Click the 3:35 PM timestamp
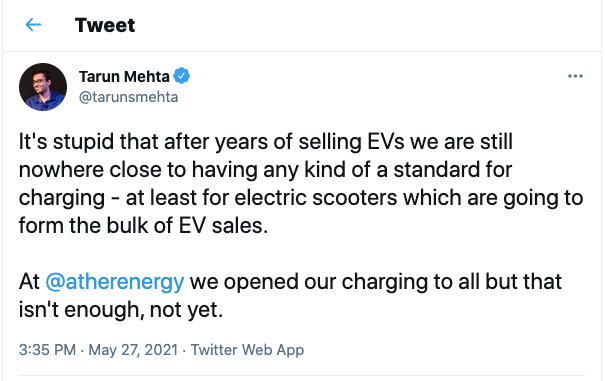The height and width of the screenshot is (381, 605). click(47, 350)
